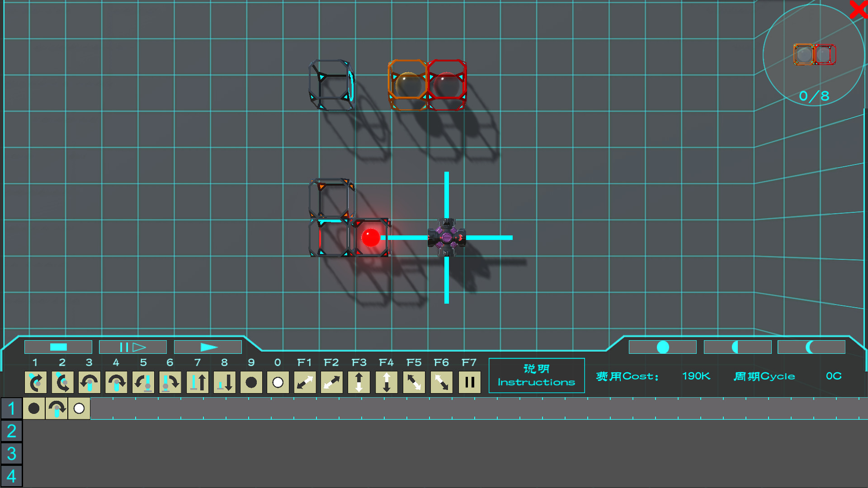The image size is (868, 488).
Task: Click the 费用Cost label
Action: [x=627, y=376]
